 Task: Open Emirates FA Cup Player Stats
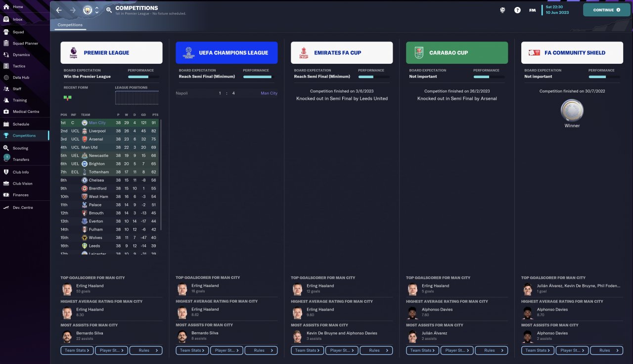(x=342, y=351)
